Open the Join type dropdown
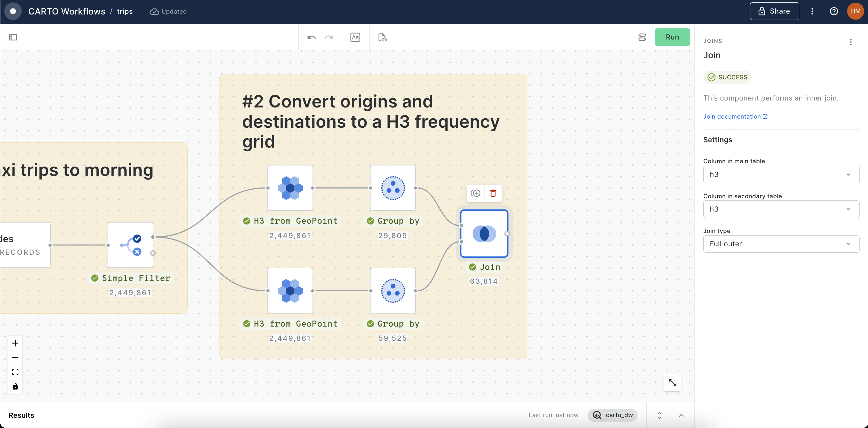This screenshot has width=868, height=428. pos(781,244)
